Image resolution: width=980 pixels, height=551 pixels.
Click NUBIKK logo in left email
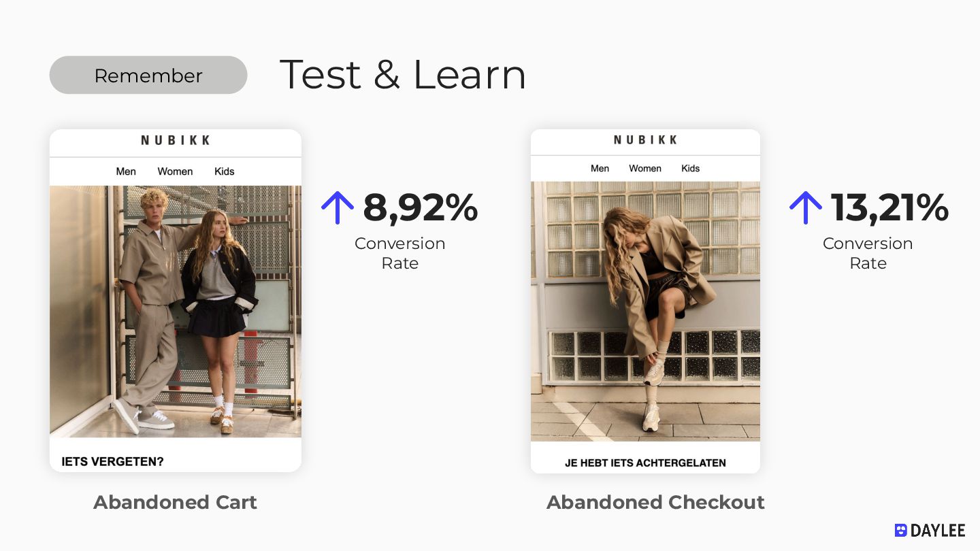(x=176, y=140)
